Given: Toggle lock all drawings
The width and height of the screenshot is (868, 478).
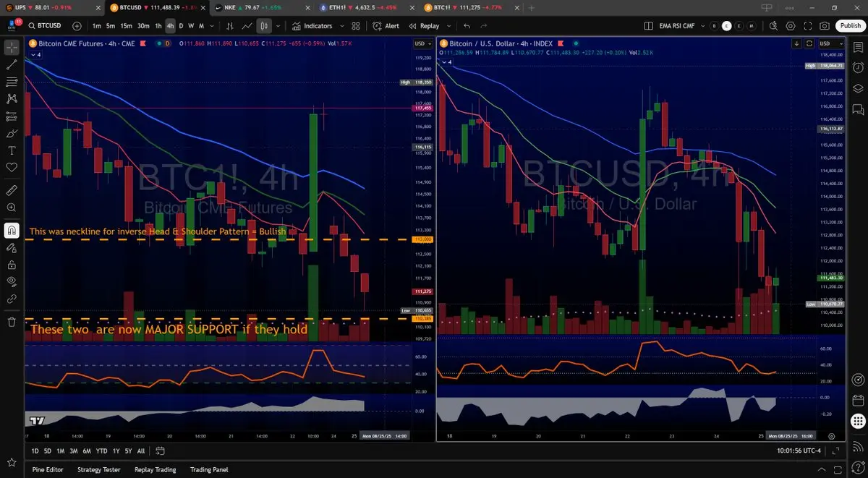Looking at the screenshot, I should (12, 264).
